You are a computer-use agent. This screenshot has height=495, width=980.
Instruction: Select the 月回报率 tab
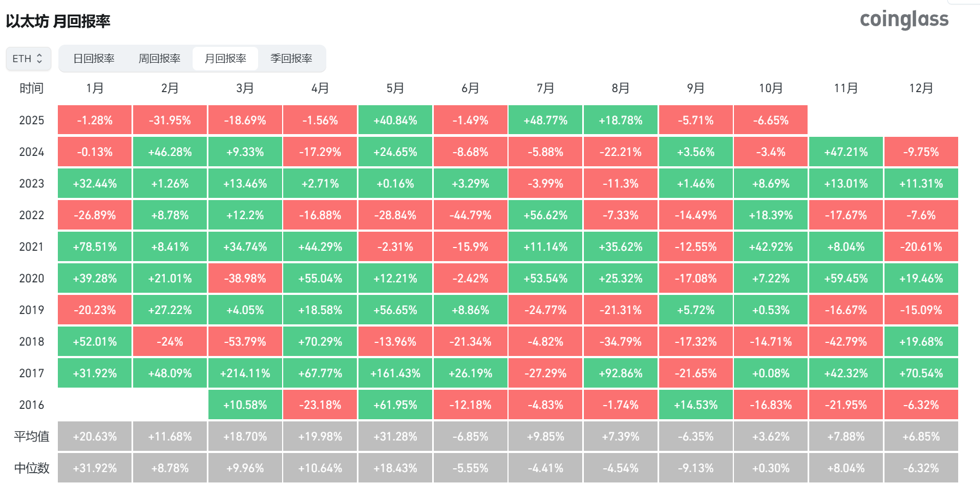tap(225, 58)
